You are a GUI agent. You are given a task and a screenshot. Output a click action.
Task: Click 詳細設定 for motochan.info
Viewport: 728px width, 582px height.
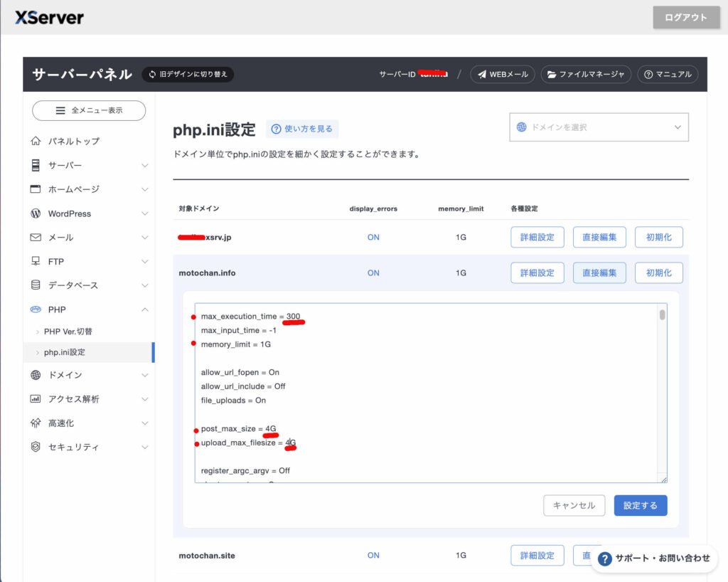pos(537,273)
